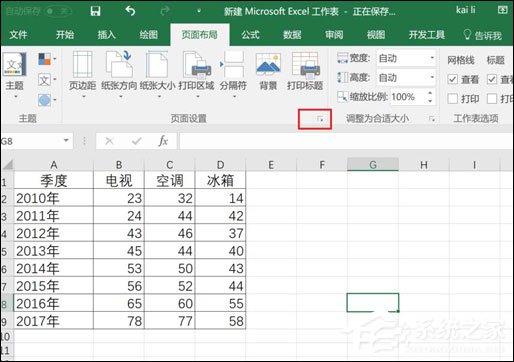Click the 背景 background button
This screenshot has width=514, height=362.
(268, 71)
